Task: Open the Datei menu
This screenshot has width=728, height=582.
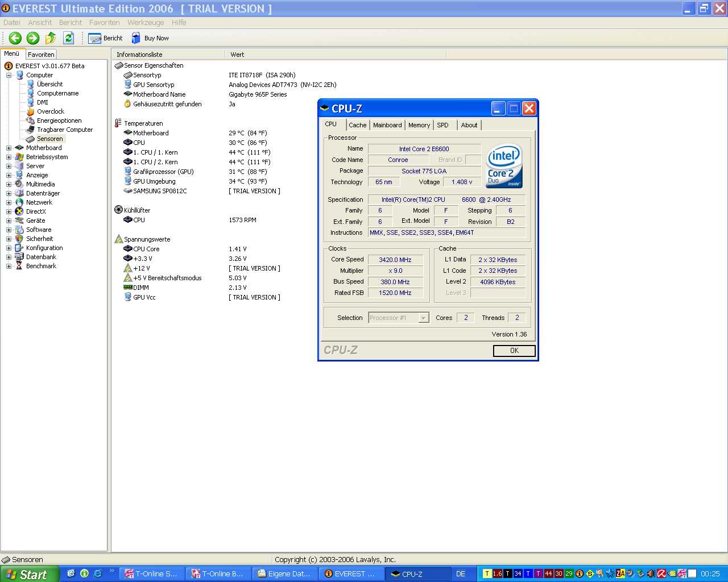Action: click(11, 23)
